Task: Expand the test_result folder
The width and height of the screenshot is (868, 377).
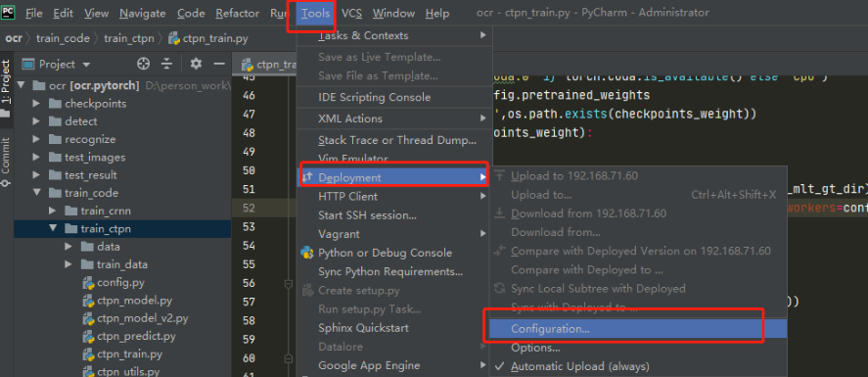Action: (x=36, y=175)
